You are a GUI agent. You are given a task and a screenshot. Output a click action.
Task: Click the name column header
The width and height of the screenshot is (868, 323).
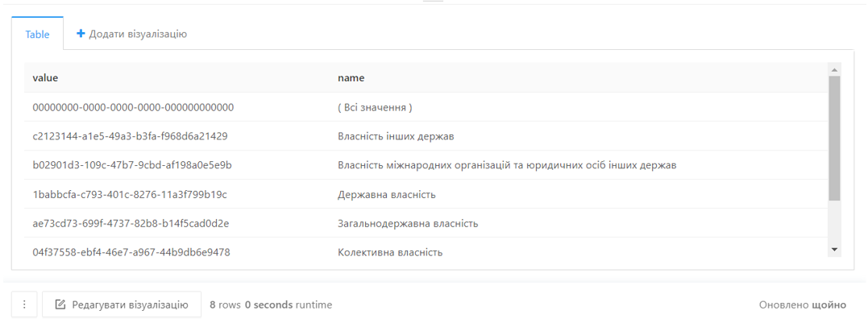[x=351, y=78]
